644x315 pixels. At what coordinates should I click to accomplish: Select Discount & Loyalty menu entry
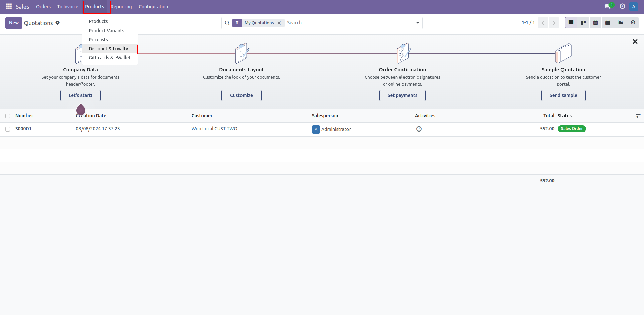coord(108,49)
